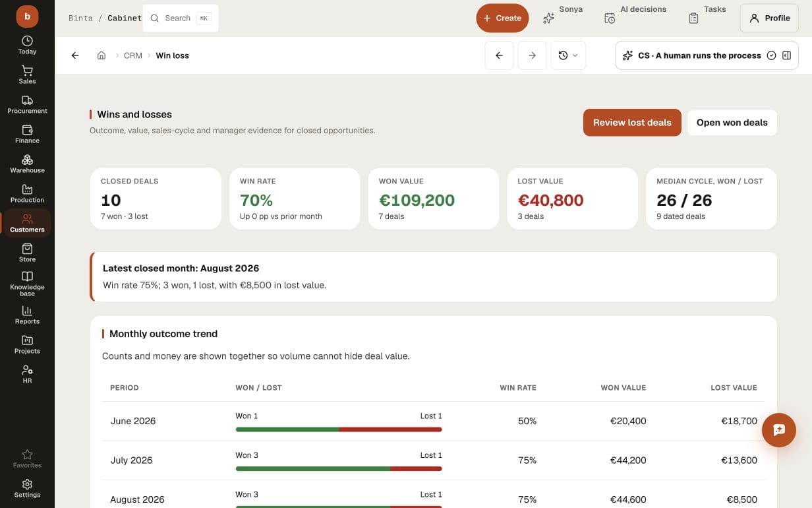This screenshot has height=508, width=812.
Task: Click 50% win rate for June
Action: [x=527, y=421]
